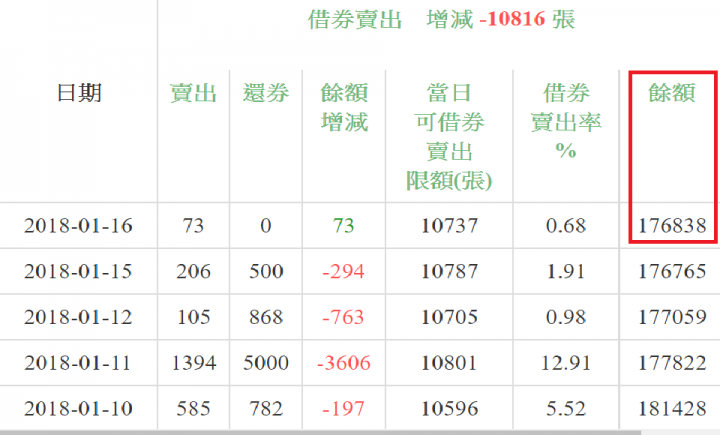Click returned value 5000
Image resolution: width=720 pixels, height=435 pixels.
[266, 363]
